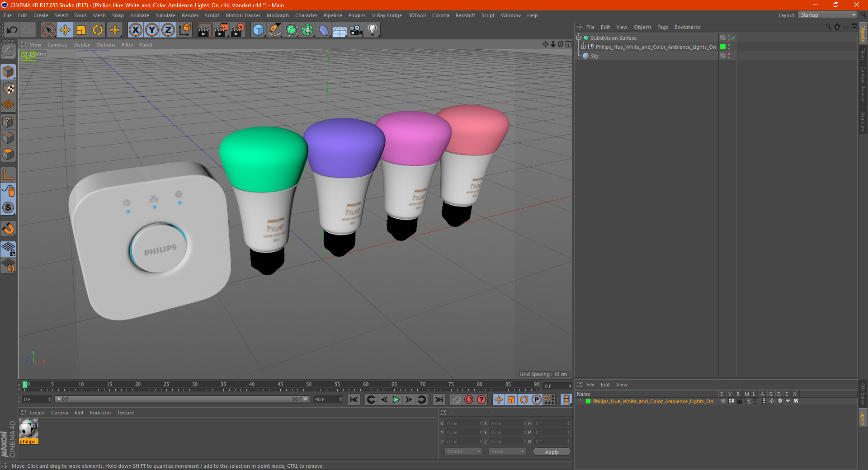Screen dimensions: 868x470
Task: Open Render Settings
Action: pyautogui.click(x=238, y=30)
